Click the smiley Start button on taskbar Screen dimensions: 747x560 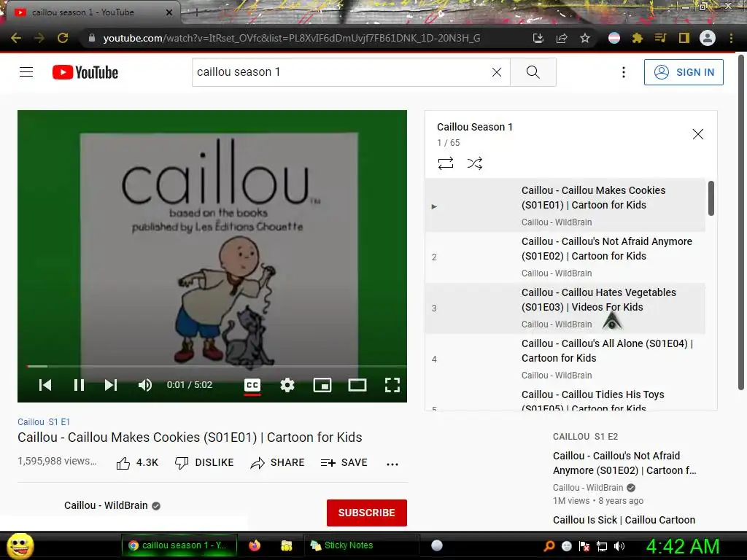20,545
